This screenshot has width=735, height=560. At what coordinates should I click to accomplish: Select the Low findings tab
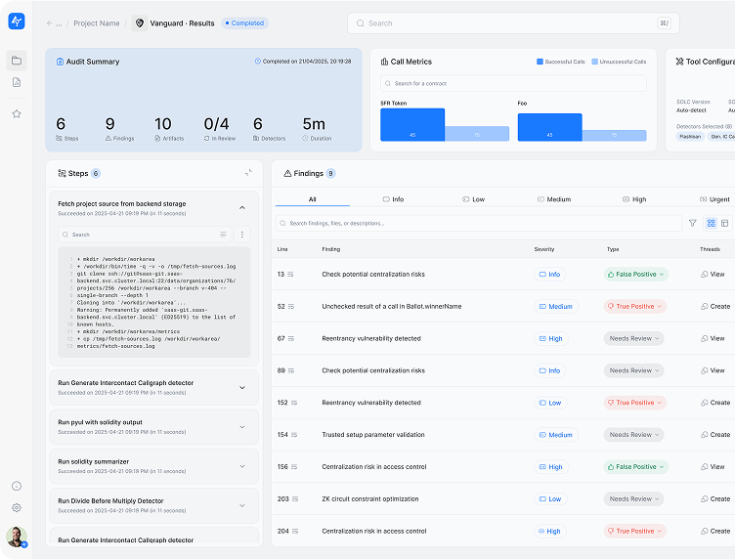tap(473, 199)
